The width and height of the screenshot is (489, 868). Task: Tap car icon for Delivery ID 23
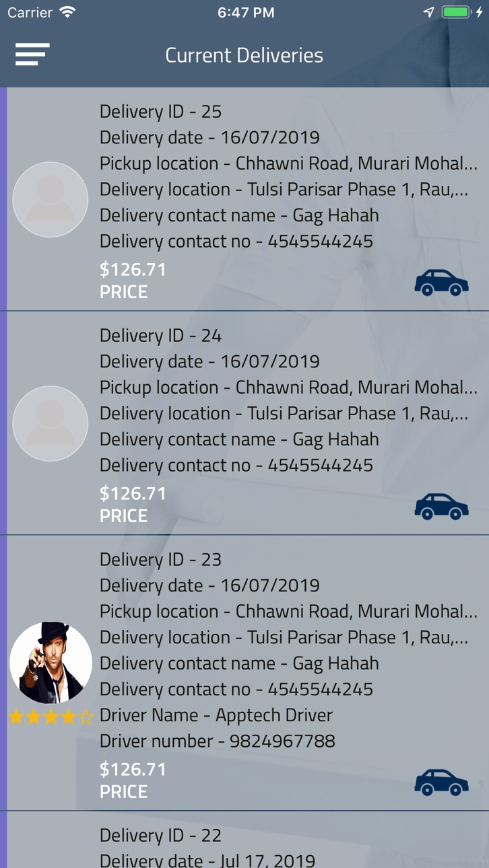tap(441, 783)
